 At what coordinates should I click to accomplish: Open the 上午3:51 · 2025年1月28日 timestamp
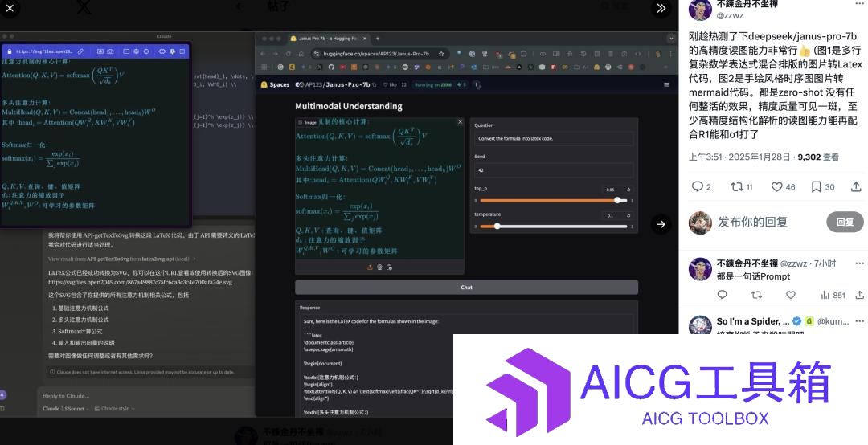tap(739, 157)
